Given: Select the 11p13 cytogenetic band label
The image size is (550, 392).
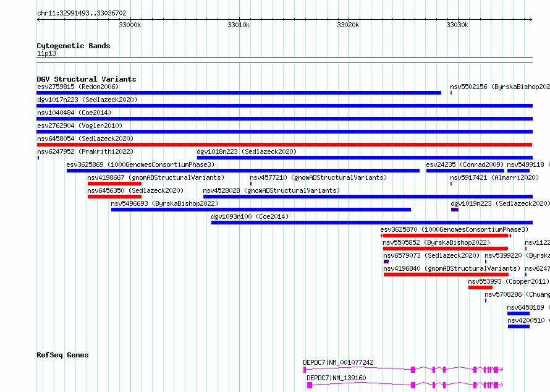Looking at the screenshot, I should (46, 53).
